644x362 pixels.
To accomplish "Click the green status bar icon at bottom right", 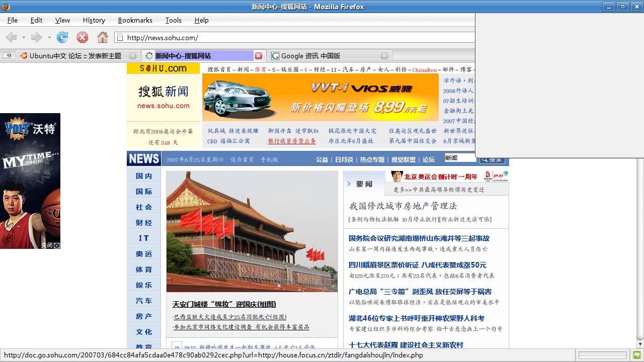I will 636,355.
